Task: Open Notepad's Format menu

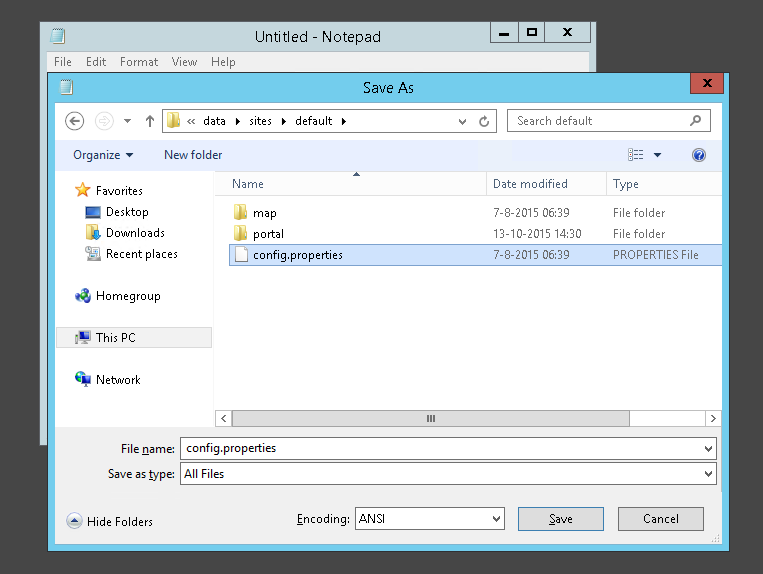Action: coord(139,62)
